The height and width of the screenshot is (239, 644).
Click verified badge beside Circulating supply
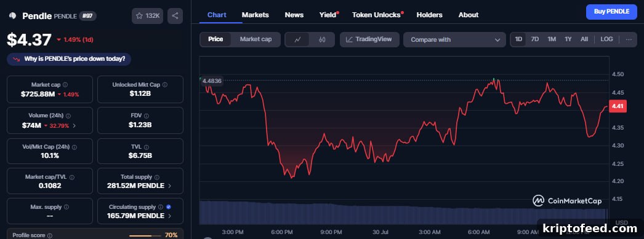point(169,207)
